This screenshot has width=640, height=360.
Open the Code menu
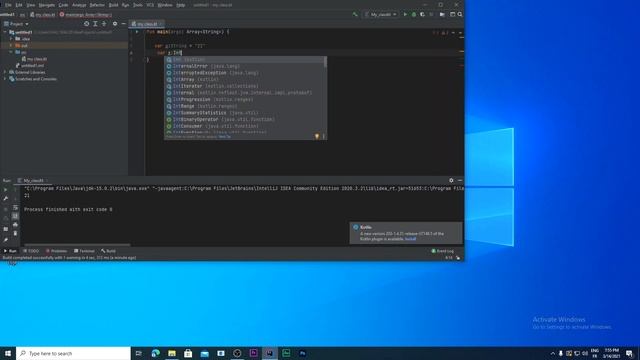pyautogui.click(x=63, y=5)
